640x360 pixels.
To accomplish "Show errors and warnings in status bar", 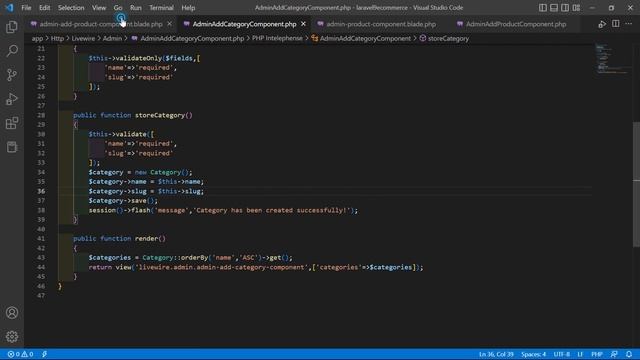I will pos(20,354).
